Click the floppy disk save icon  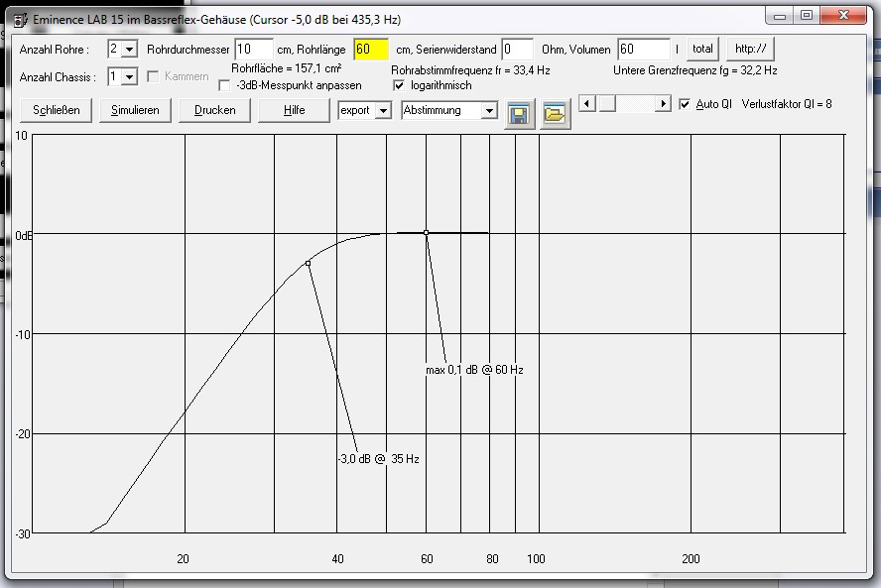tap(519, 114)
